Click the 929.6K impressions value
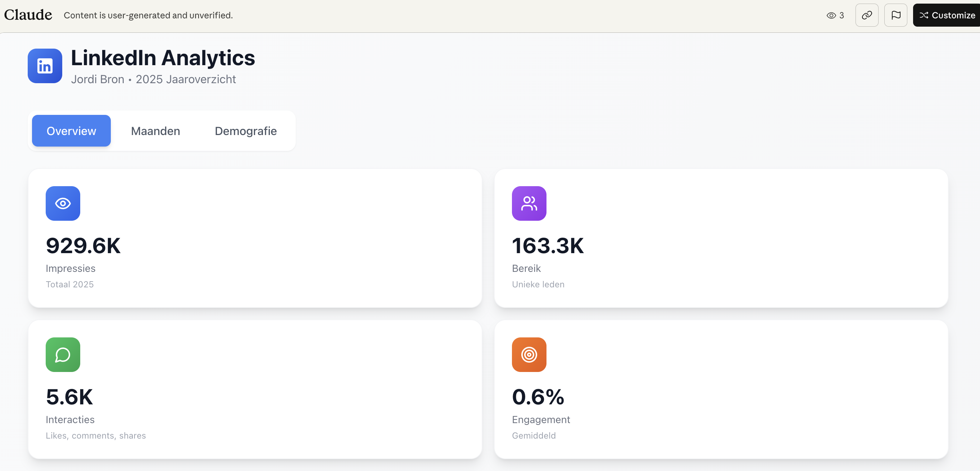 (x=83, y=246)
